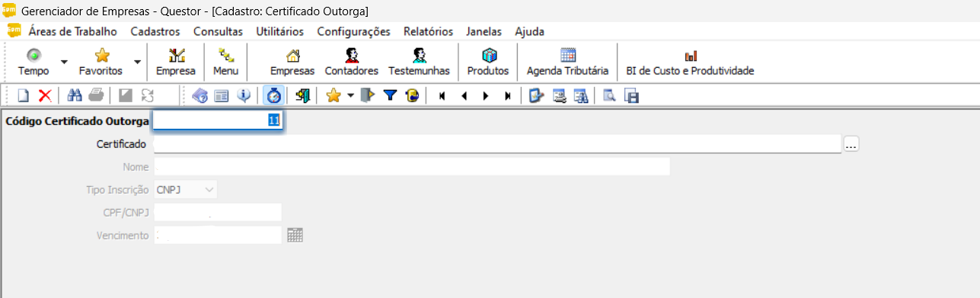
Task: Open the Relatórios menu
Action: [428, 31]
